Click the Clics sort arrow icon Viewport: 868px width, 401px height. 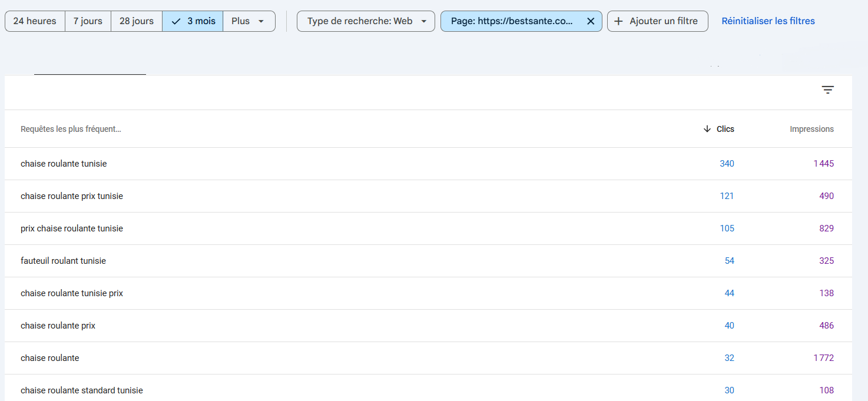coord(707,129)
